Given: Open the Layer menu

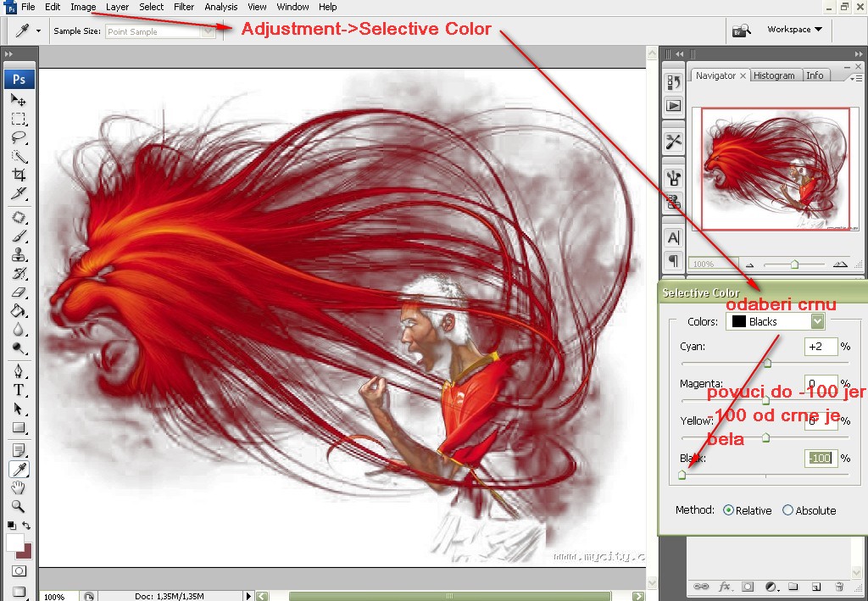Looking at the screenshot, I should pyautogui.click(x=117, y=7).
